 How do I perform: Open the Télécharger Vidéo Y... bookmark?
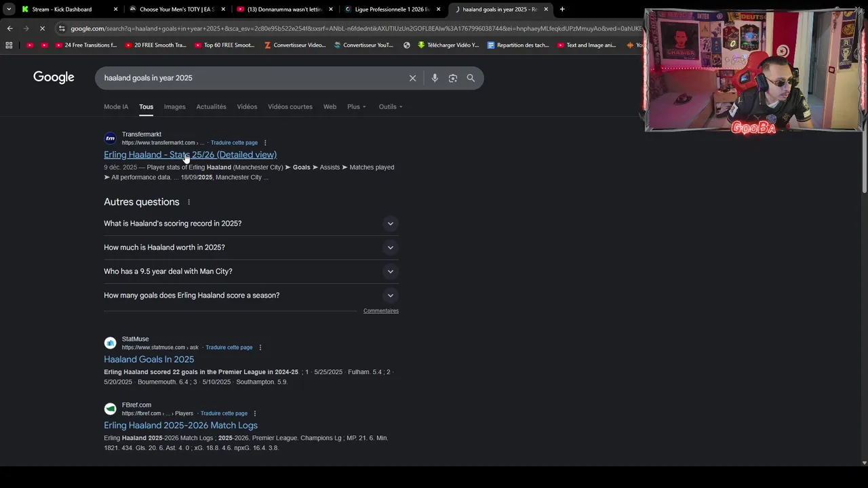coord(448,45)
